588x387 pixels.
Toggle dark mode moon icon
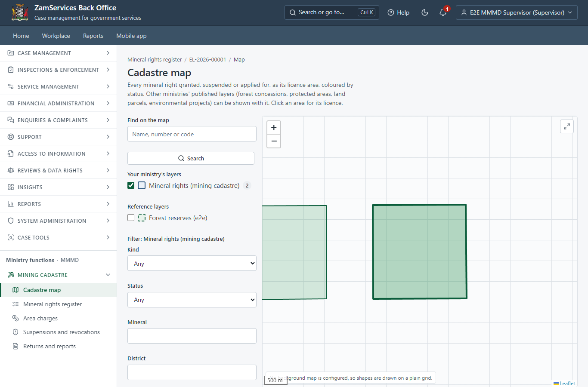tap(425, 12)
